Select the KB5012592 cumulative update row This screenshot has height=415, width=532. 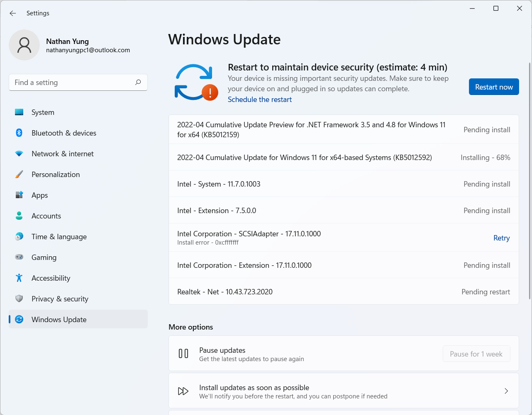344,157
